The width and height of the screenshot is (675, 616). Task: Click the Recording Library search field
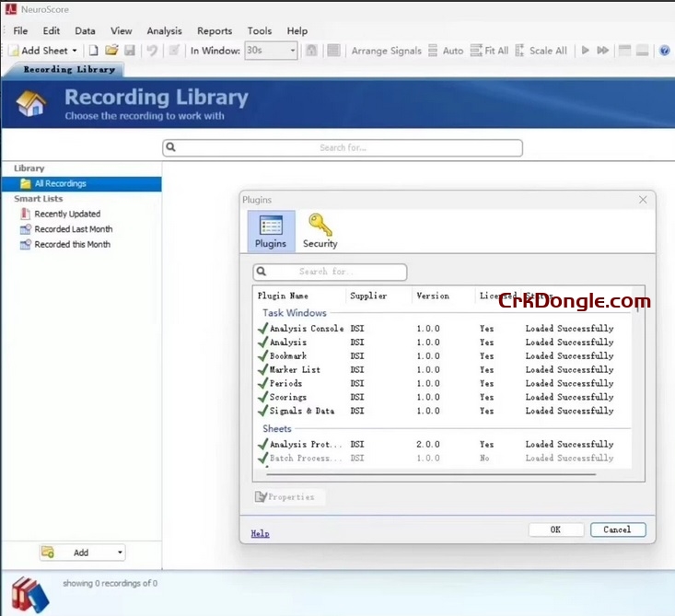[x=343, y=147]
